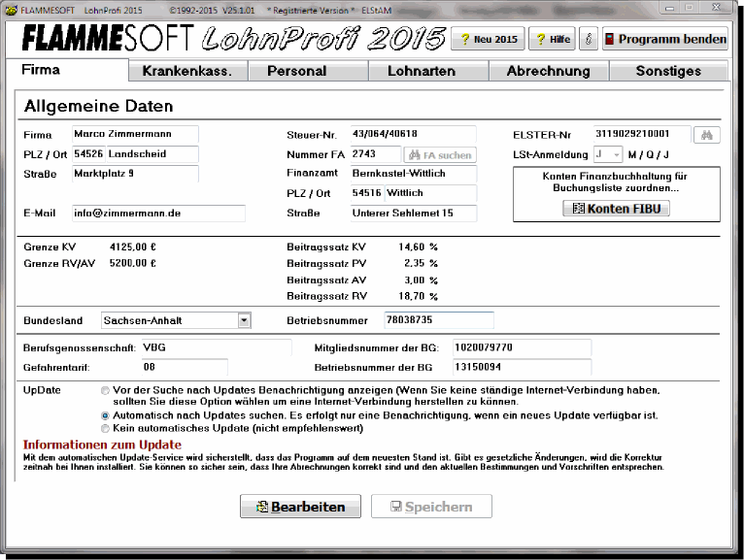Image resolution: width=744 pixels, height=560 pixels.
Task: Open Hilfe button
Action: click(x=552, y=39)
